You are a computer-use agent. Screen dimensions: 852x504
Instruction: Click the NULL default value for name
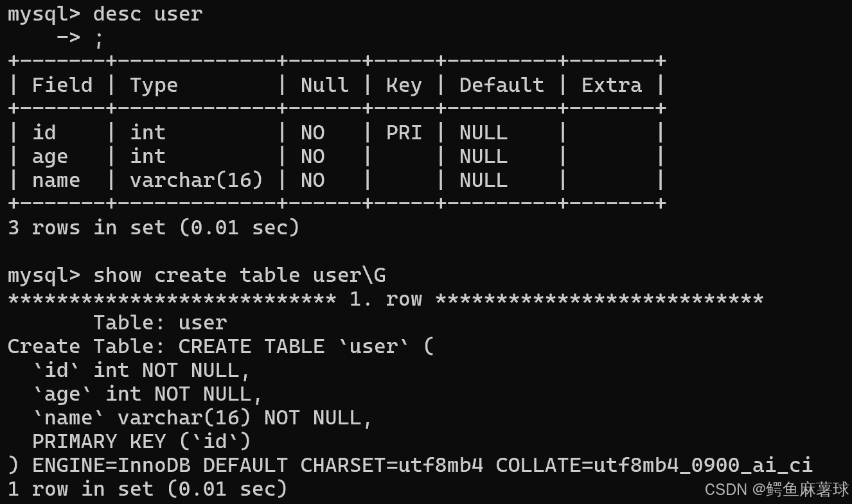pyautogui.click(x=484, y=180)
